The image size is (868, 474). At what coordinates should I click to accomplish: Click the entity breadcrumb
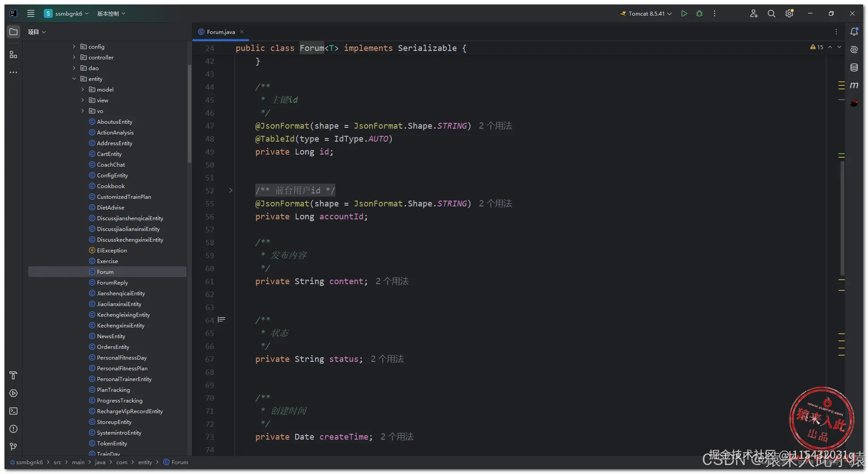(x=145, y=462)
